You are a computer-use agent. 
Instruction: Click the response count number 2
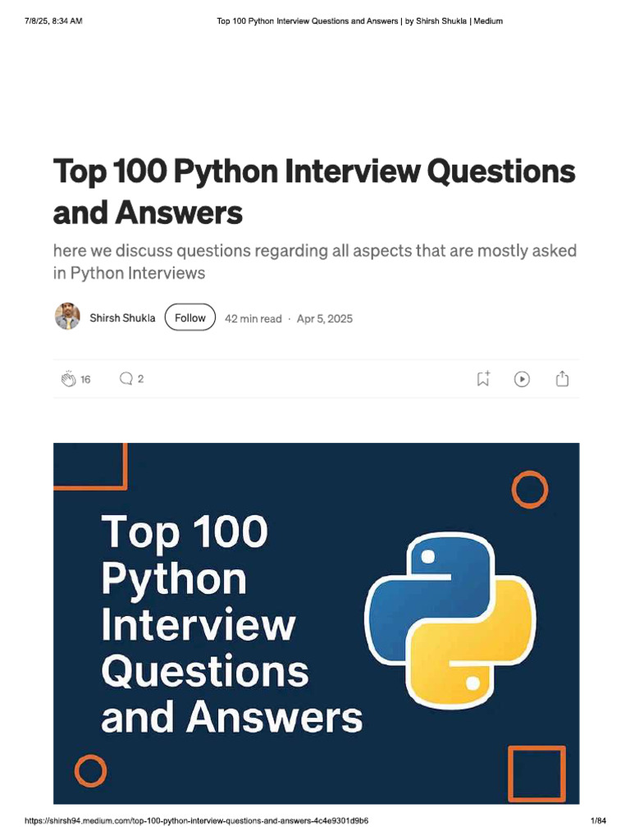click(141, 379)
